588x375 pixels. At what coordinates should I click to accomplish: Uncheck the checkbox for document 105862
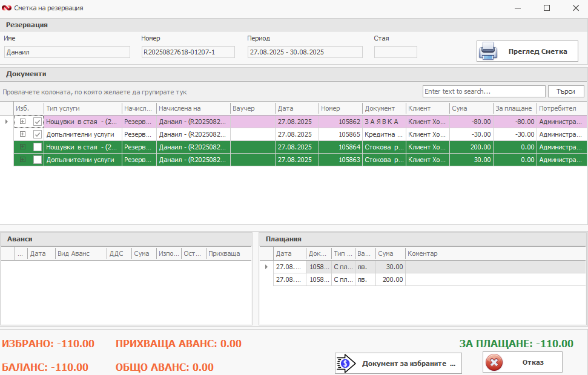point(38,122)
